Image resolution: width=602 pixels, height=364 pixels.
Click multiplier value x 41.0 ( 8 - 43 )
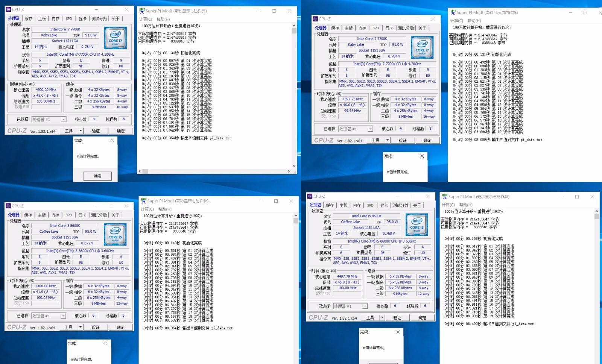(x=46, y=292)
